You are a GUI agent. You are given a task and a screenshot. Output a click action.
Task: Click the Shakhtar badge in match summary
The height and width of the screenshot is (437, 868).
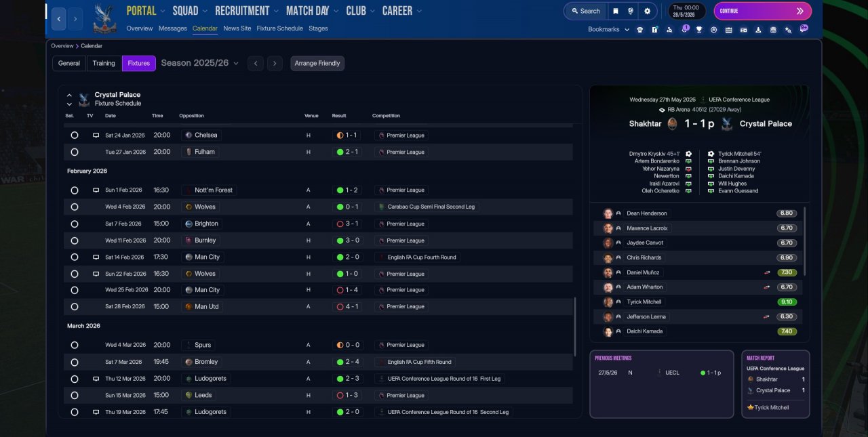pyautogui.click(x=672, y=124)
